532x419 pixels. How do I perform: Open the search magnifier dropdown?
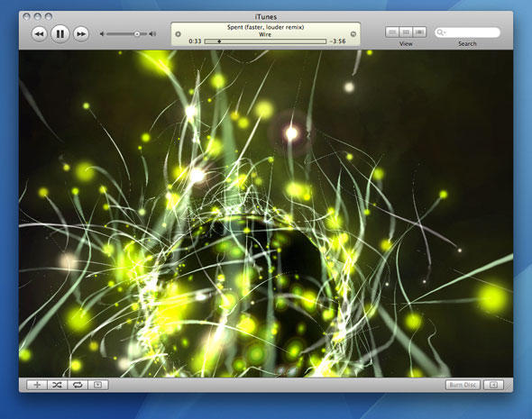tap(441, 32)
